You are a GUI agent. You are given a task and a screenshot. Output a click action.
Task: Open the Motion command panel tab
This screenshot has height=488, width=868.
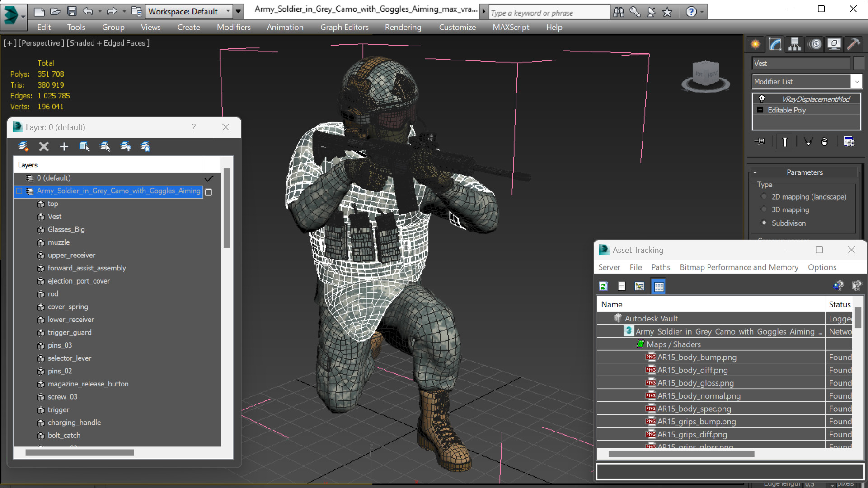pyautogui.click(x=815, y=44)
